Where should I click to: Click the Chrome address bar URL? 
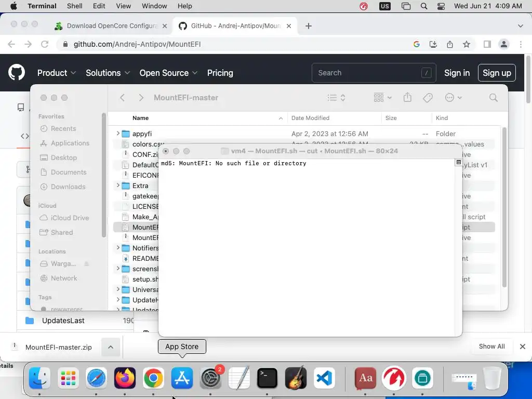(137, 44)
